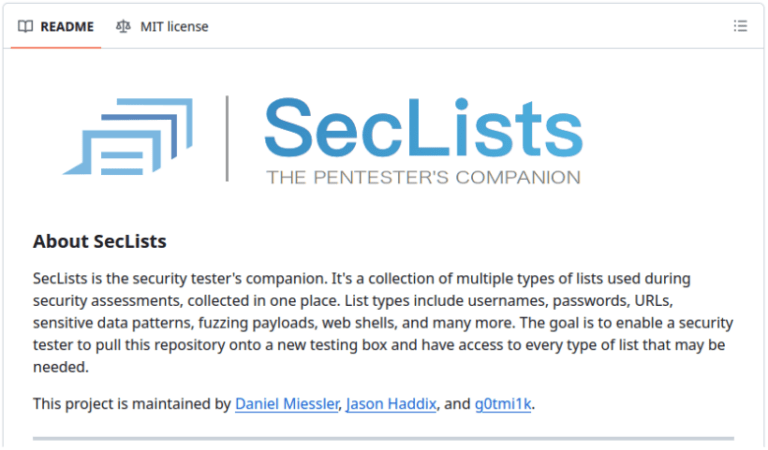Click the stacked-lists logo graphic
768x450 pixels.
(x=127, y=136)
